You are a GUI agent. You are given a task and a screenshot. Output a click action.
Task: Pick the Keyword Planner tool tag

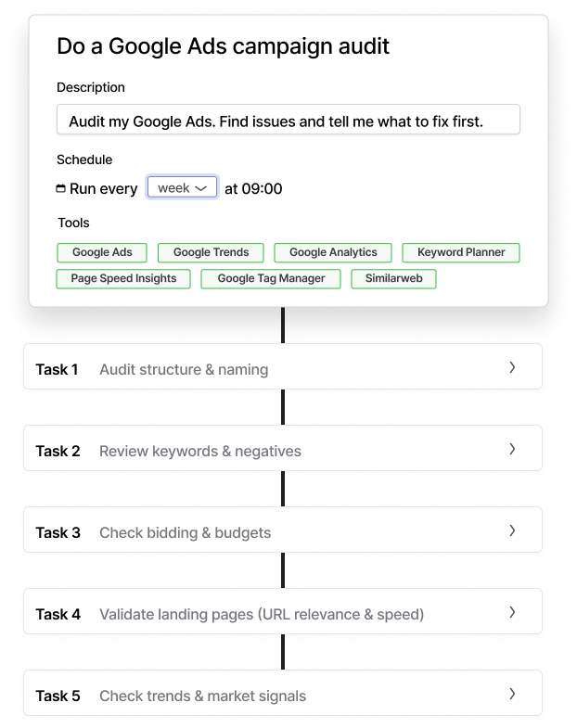pyautogui.click(x=461, y=252)
